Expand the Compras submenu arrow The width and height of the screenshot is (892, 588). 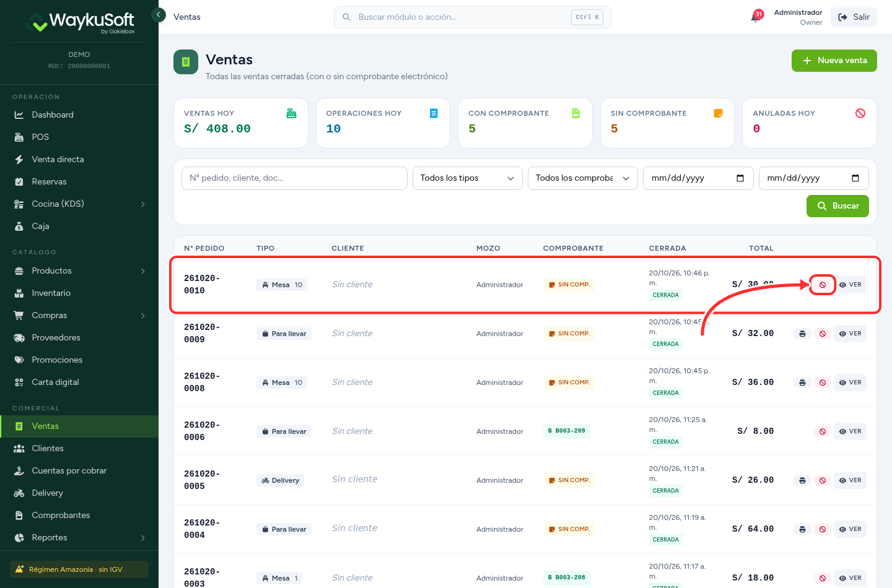pos(143,316)
